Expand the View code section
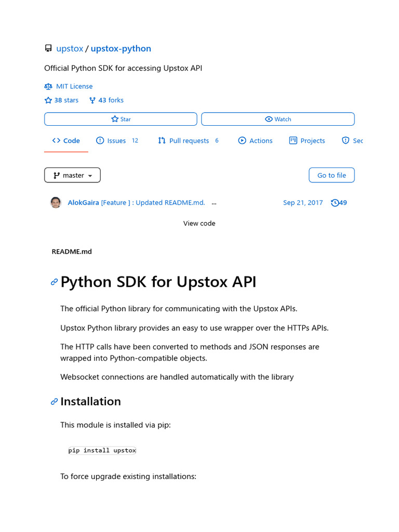 point(199,223)
